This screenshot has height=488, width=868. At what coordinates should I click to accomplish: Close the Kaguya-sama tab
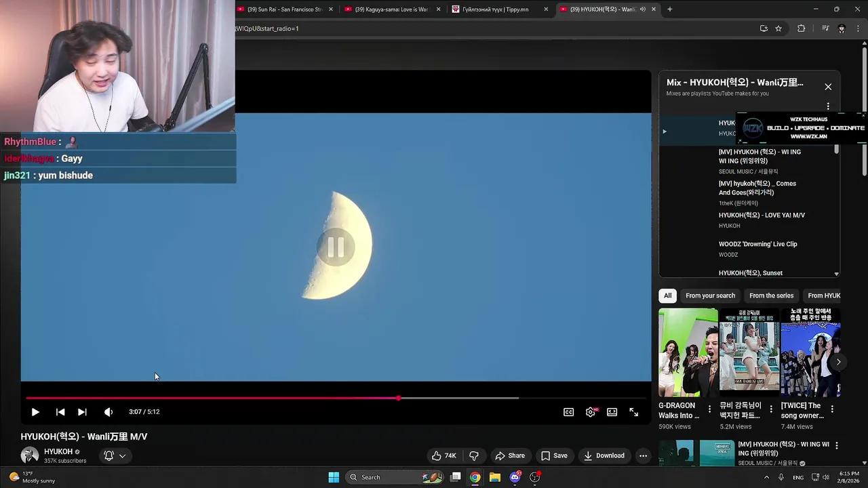pyautogui.click(x=439, y=9)
